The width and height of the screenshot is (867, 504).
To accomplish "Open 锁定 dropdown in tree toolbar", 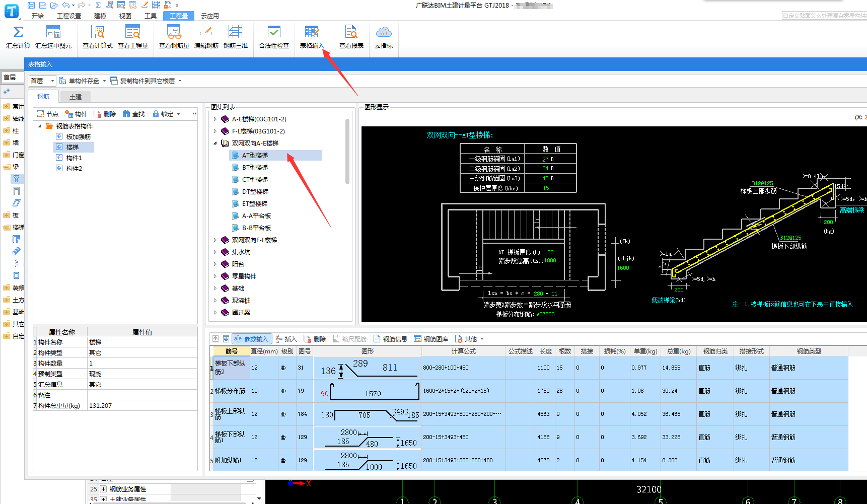I will [x=178, y=114].
